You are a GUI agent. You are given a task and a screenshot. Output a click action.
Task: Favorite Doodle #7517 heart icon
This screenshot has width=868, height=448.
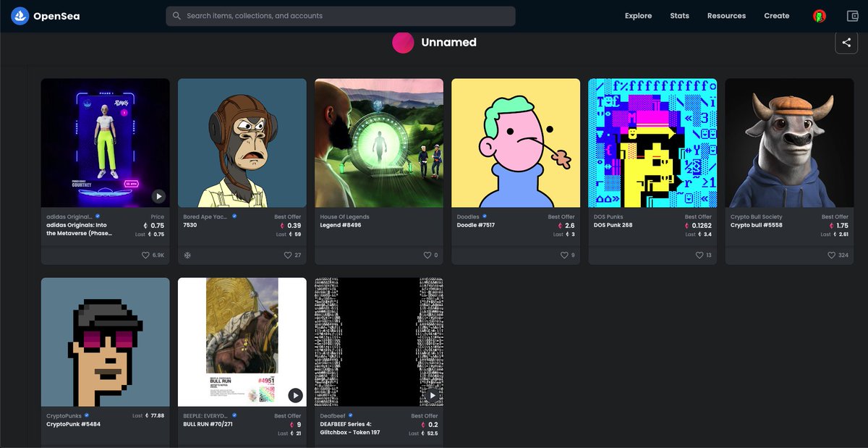(x=564, y=255)
